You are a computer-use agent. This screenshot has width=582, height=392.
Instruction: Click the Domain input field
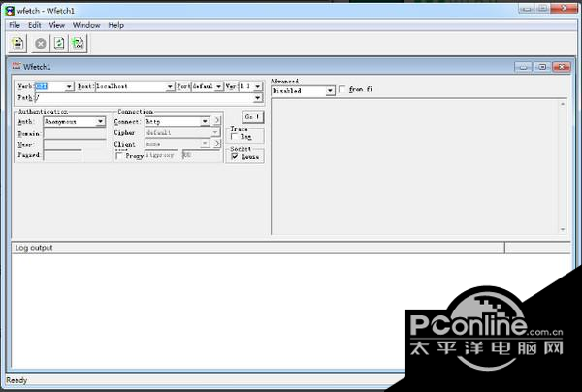pyautogui.click(x=75, y=134)
